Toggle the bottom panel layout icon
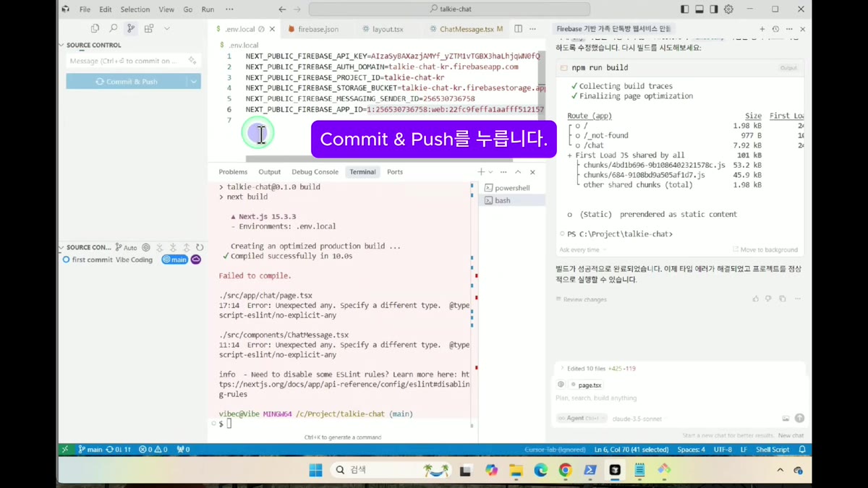 pyautogui.click(x=699, y=9)
